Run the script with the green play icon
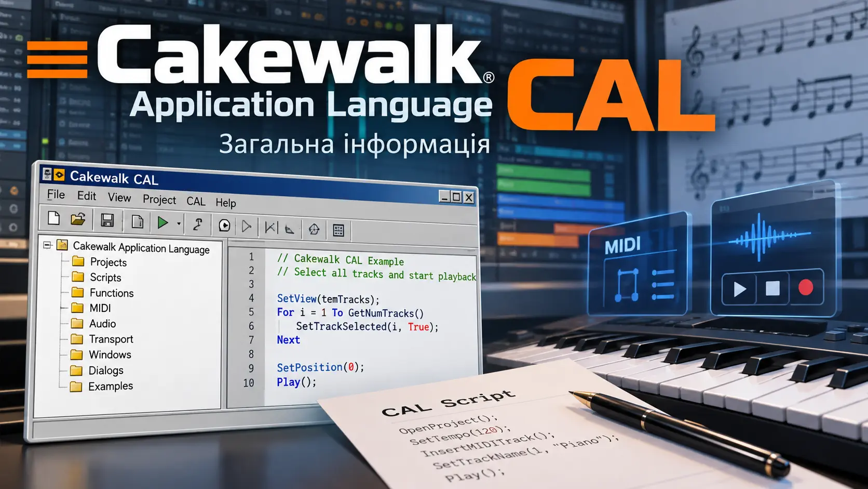This screenshot has height=489, width=868. (x=162, y=222)
